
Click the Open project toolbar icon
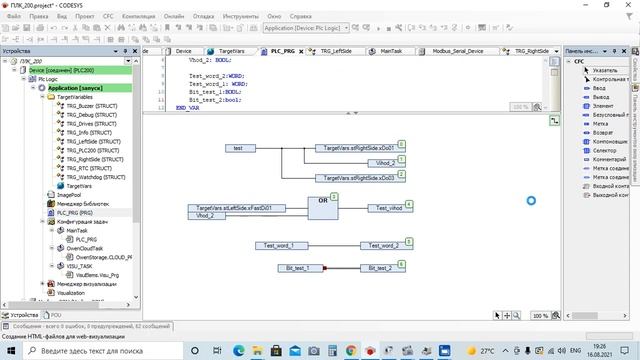click(16, 28)
